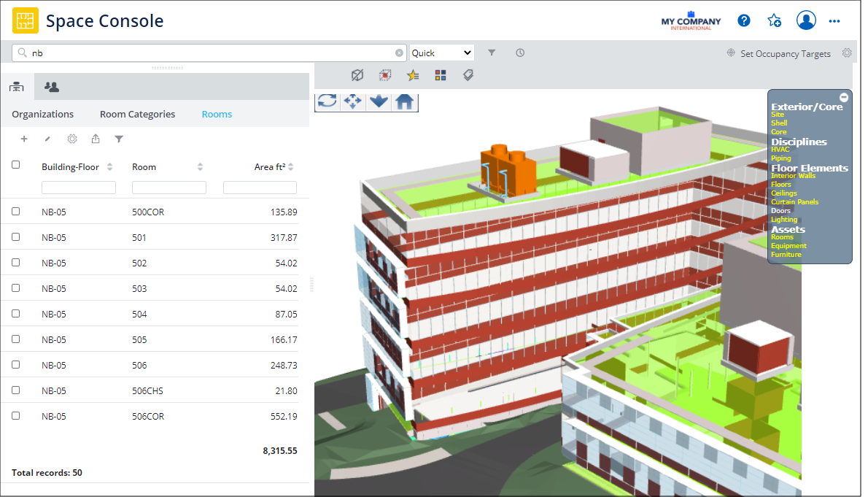Click the Room column filter field
868x497 pixels.
coord(168,188)
